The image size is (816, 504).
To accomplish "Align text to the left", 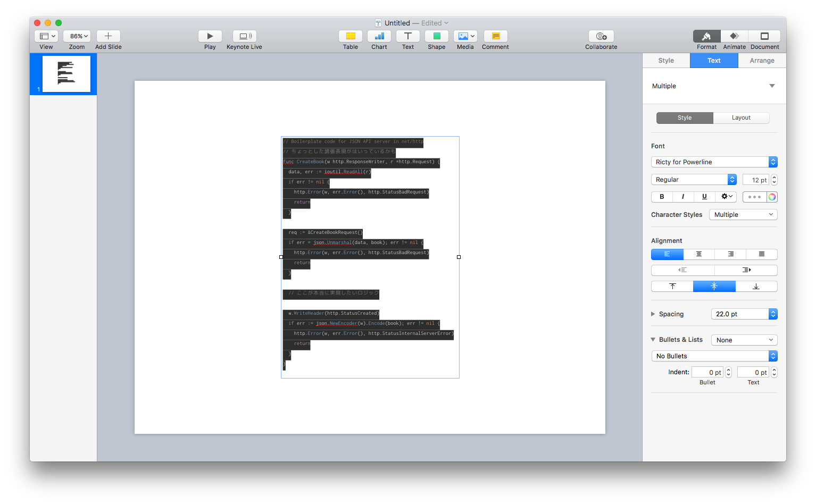I will coord(667,254).
